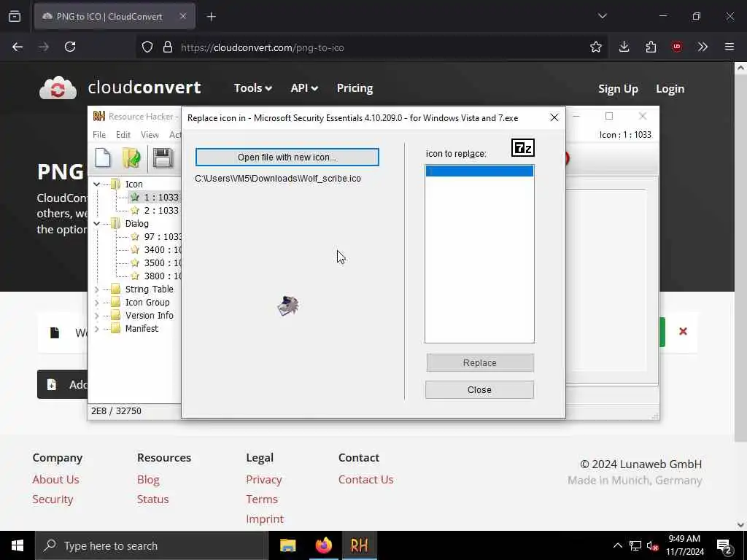Click the Save floppy disk icon in Resource Hacker
Image resolution: width=747 pixels, height=560 pixels.
click(x=163, y=158)
